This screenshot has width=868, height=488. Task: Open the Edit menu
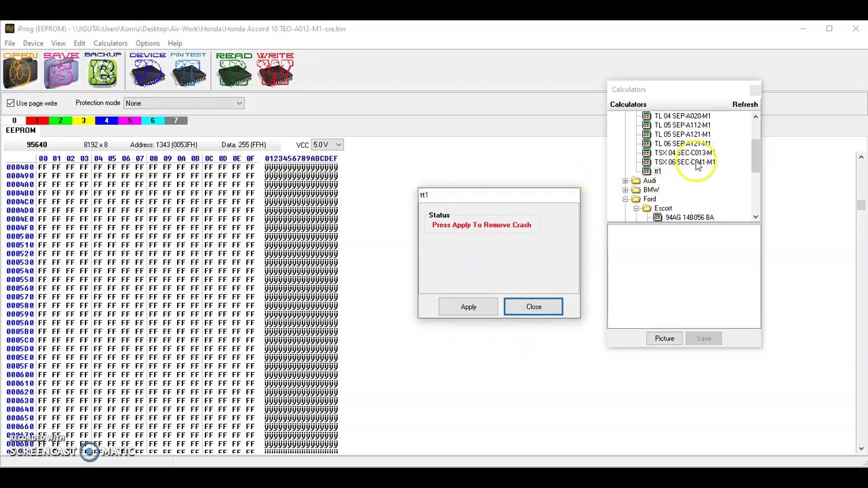[x=79, y=43]
